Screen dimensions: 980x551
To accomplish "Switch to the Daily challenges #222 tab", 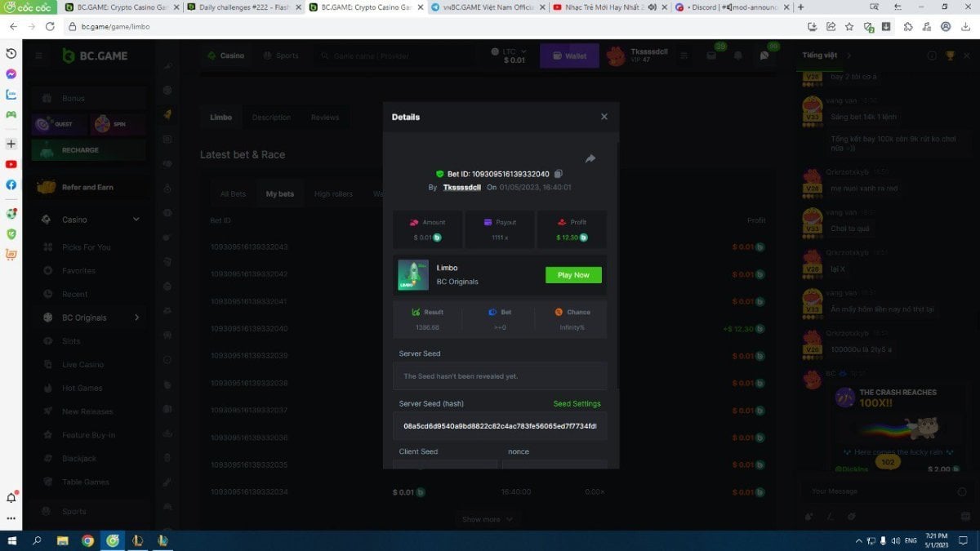I will point(238,7).
